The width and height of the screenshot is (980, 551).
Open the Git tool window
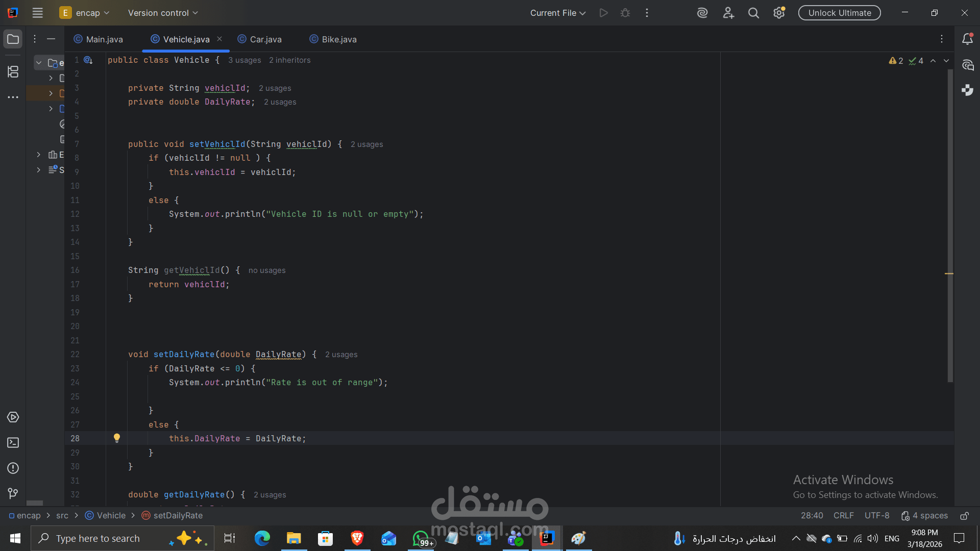[13, 493]
